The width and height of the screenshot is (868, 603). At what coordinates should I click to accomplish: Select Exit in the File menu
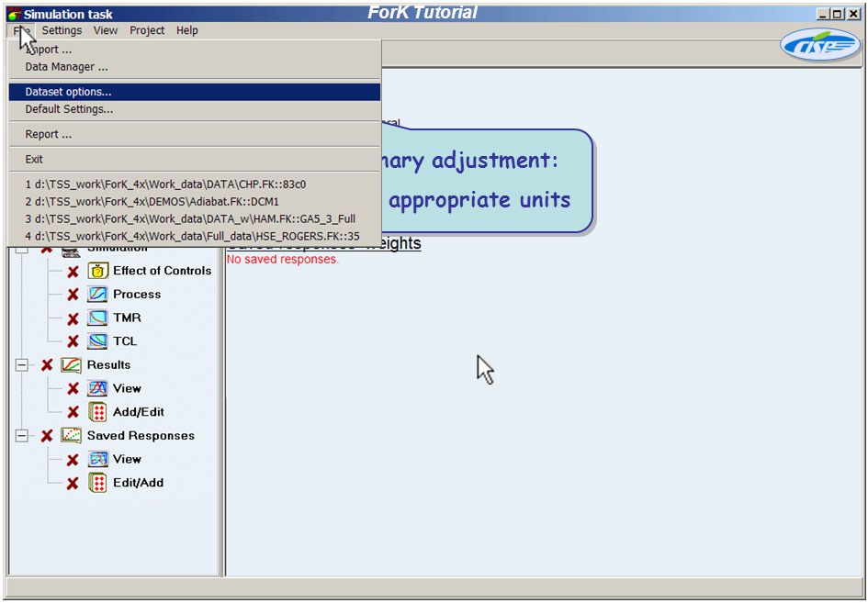coord(195,160)
